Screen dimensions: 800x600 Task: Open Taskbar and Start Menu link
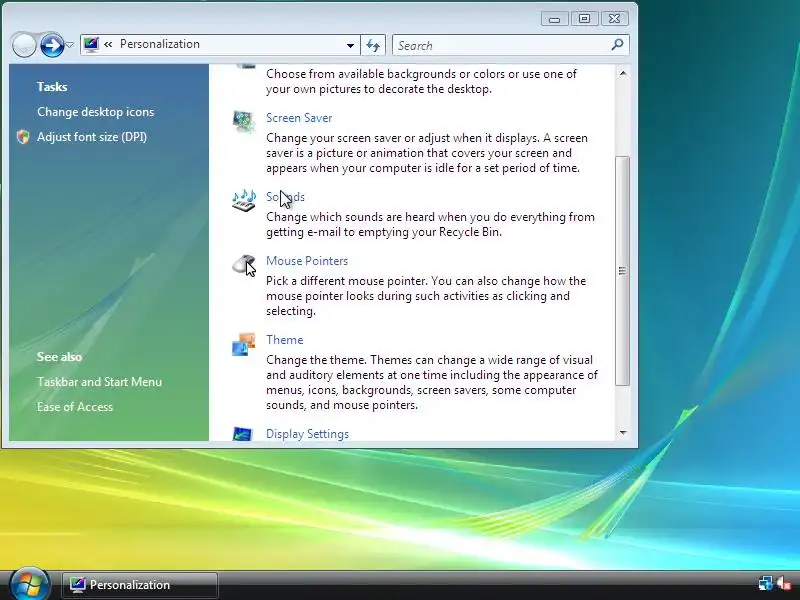point(99,382)
